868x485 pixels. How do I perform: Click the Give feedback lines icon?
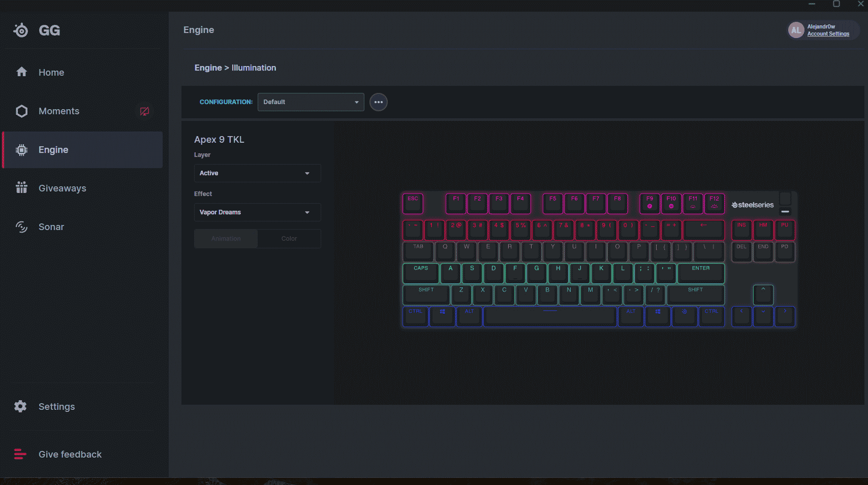click(x=20, y=454)
